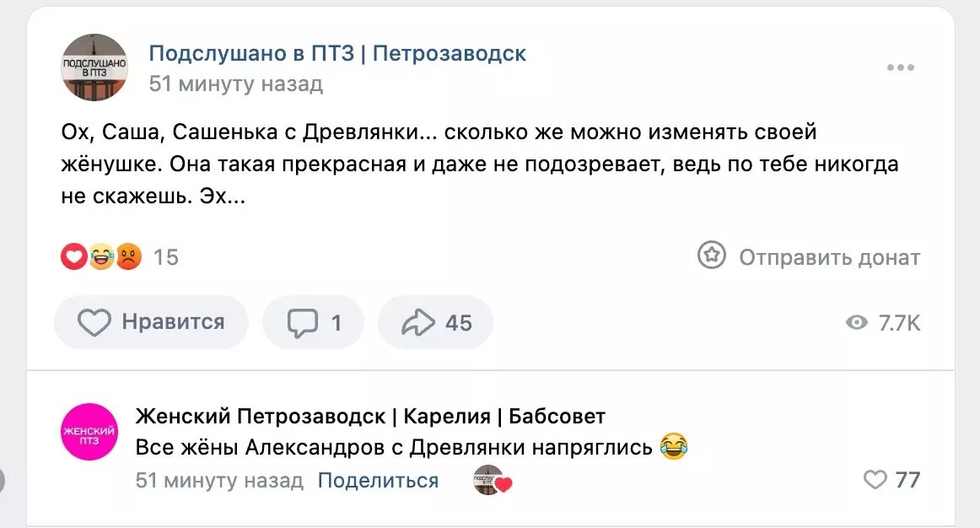
Task: Click the heart reaction emoji on the post
Action: pyautogui.click(x=73, y=256)
